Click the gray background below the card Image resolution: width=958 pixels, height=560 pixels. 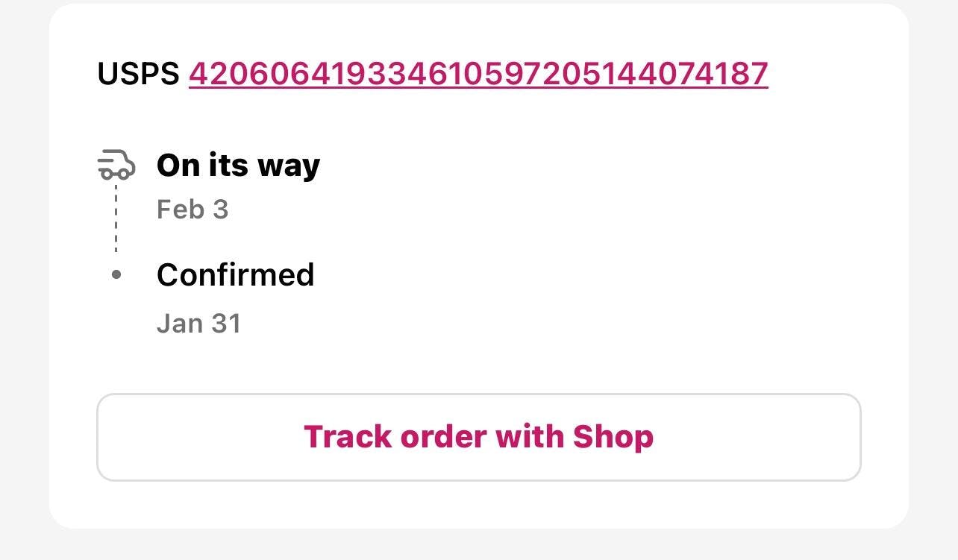pos(478,545)
